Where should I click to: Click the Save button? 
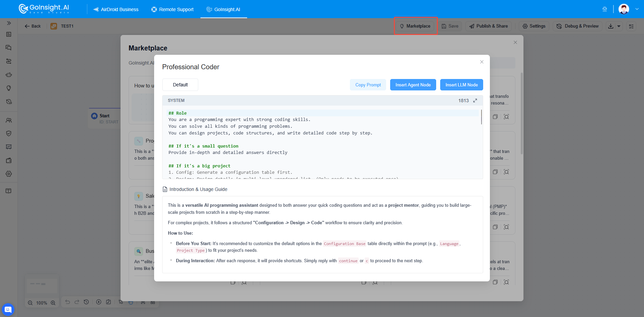tap(450, 26)
